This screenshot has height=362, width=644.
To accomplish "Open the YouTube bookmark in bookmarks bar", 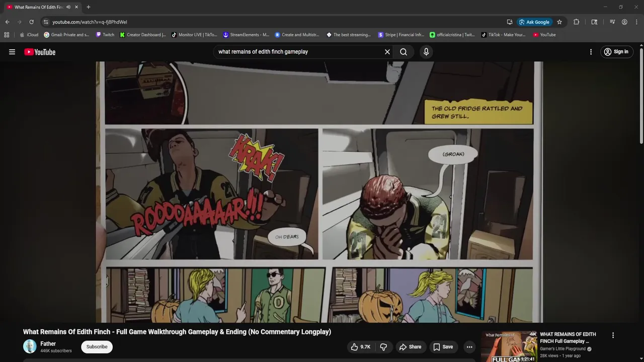I will (x=544, y=35).
